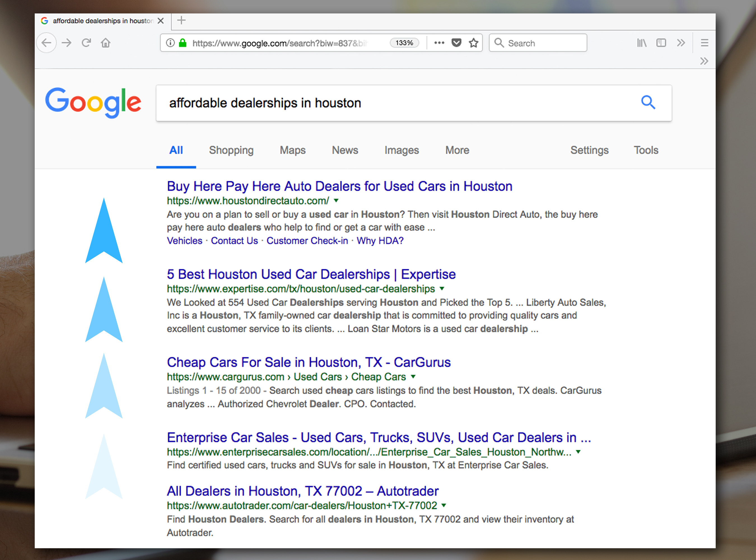The height and width of the screenshot is (560, 756).
Task: Reload the current page
Action: 86,43
